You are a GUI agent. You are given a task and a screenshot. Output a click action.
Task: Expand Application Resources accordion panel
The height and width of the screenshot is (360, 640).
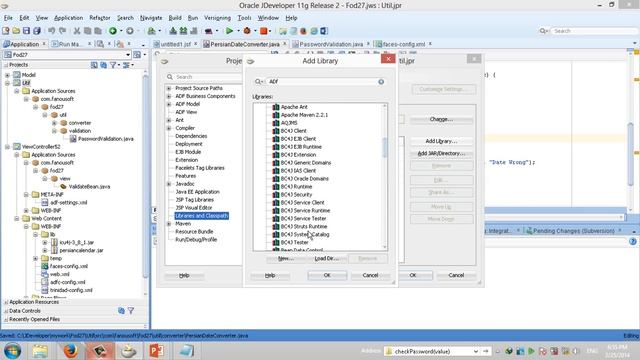(x=34, y=302)
